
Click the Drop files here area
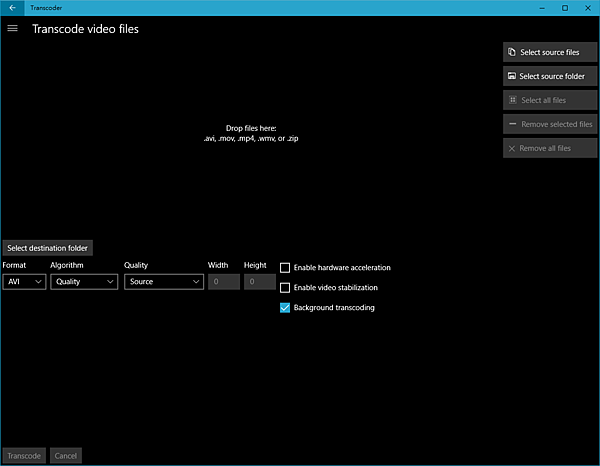[x=251, y=133]
